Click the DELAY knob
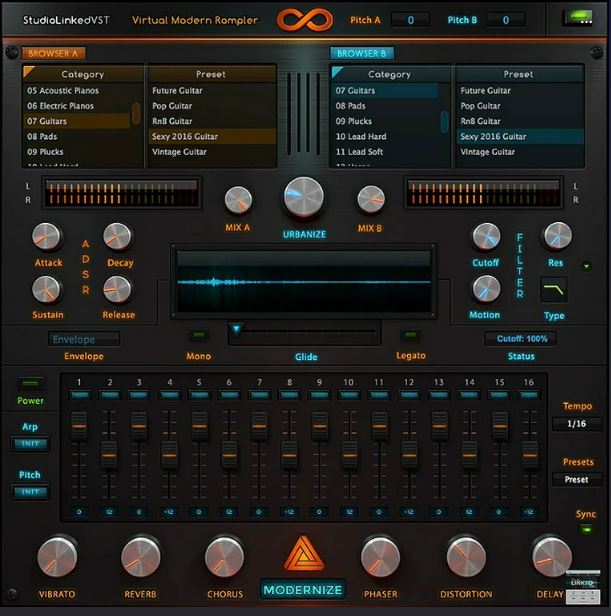Viewport: 611px width, 616px height. (x=552, y=557)
